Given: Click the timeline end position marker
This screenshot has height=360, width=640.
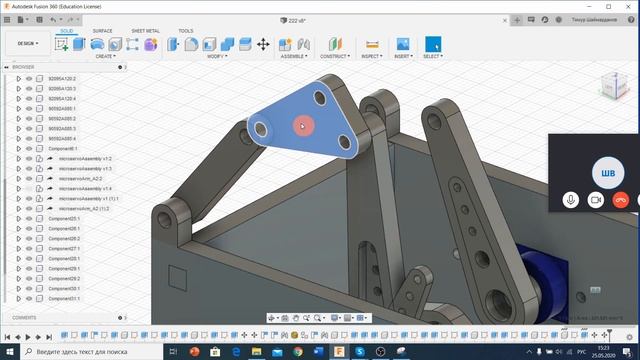Looking at the screenshot, I should [x=609, y=334].
